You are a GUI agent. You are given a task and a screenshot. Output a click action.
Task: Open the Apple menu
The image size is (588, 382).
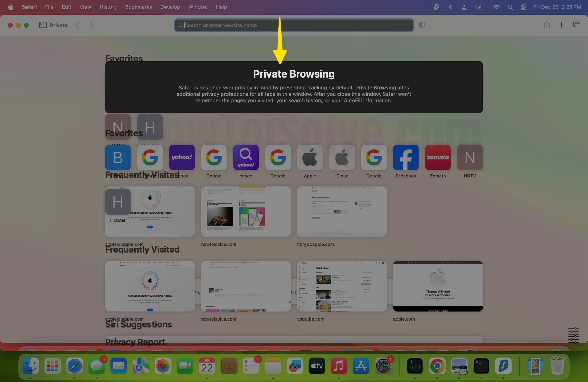[x=11, y=7]
